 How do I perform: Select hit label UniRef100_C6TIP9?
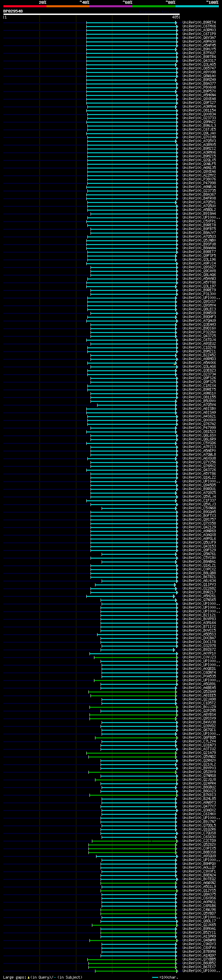[199, 34]
